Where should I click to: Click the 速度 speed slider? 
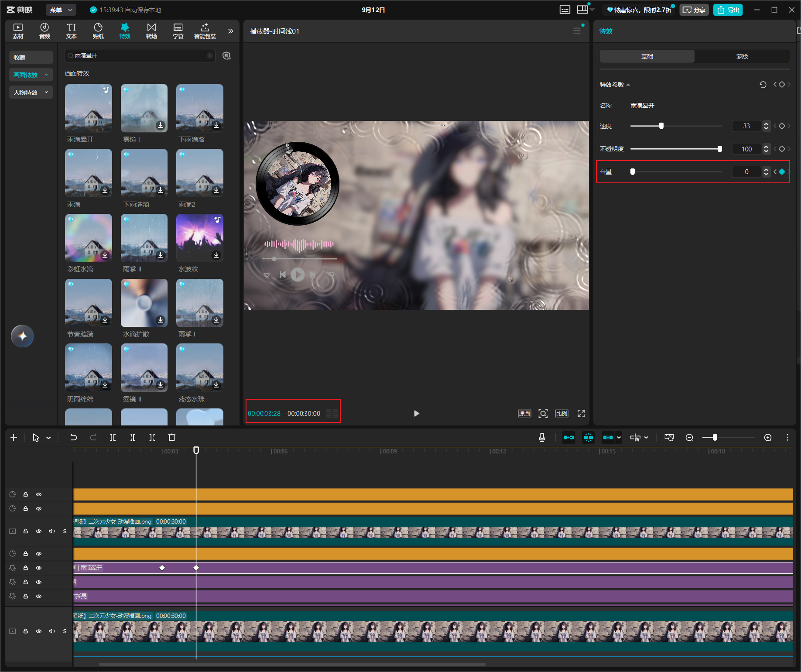point(676,126)
